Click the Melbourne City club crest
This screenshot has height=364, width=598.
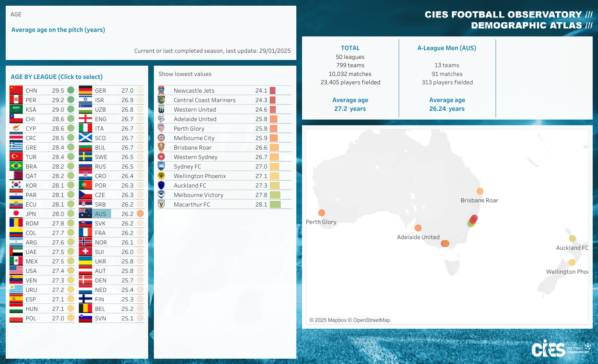point(161,138)
